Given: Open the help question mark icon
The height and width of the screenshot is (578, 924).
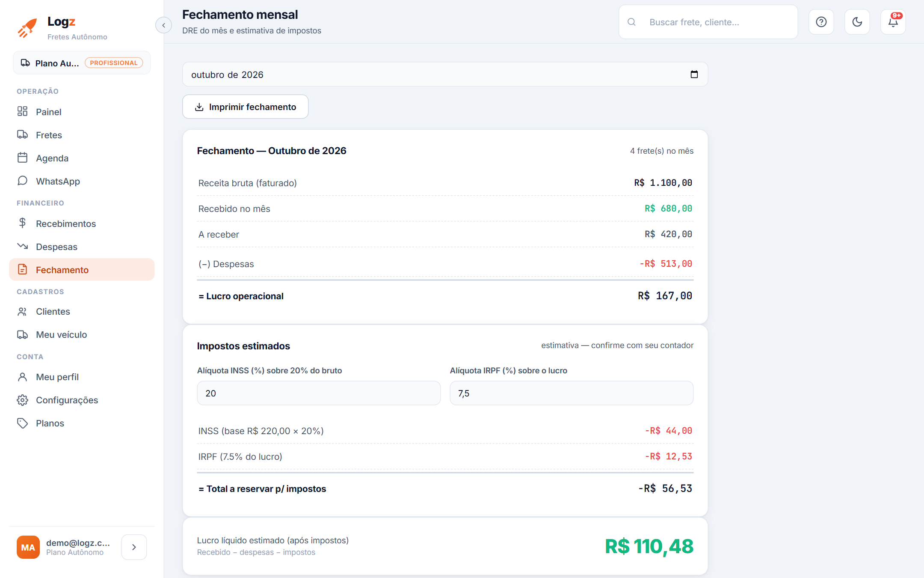Looking at the screenshot, I should (821, 22).
